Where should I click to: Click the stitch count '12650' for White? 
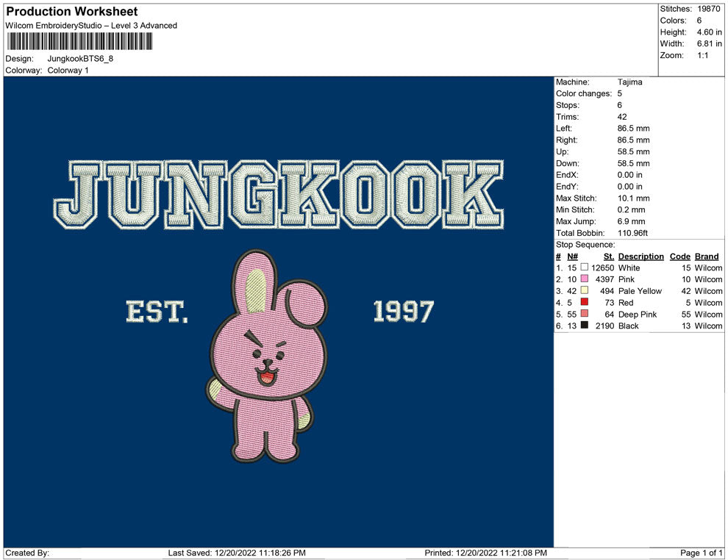pyautogui.click(x=603, y=268)
